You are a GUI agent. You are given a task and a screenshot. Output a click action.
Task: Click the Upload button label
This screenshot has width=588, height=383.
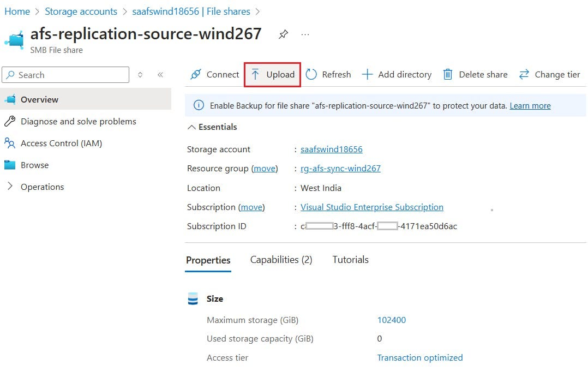pyautogui.click(x=280, y=75)
